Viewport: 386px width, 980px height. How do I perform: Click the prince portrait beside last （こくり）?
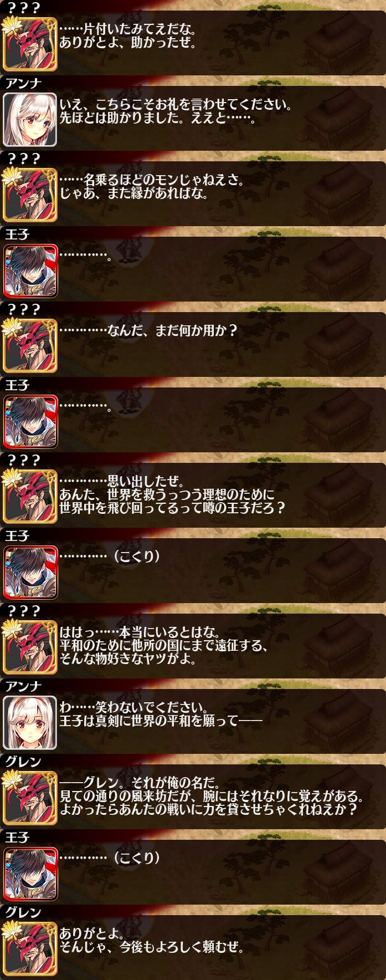30,873
